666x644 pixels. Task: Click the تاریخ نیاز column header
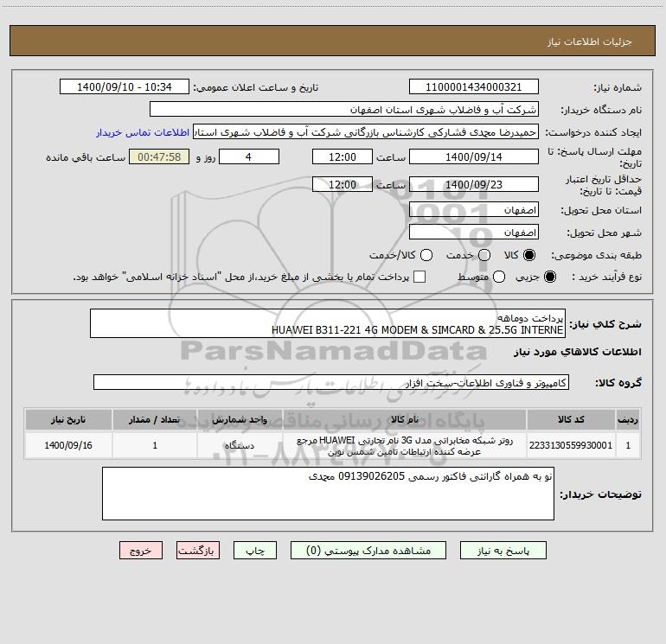68,419
